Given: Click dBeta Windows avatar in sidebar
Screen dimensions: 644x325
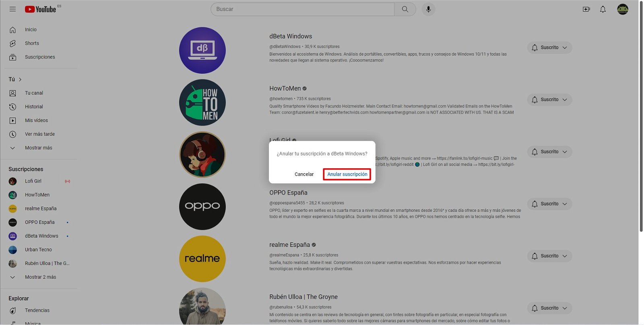Looking at the screenshot, I should click(12, 236).
